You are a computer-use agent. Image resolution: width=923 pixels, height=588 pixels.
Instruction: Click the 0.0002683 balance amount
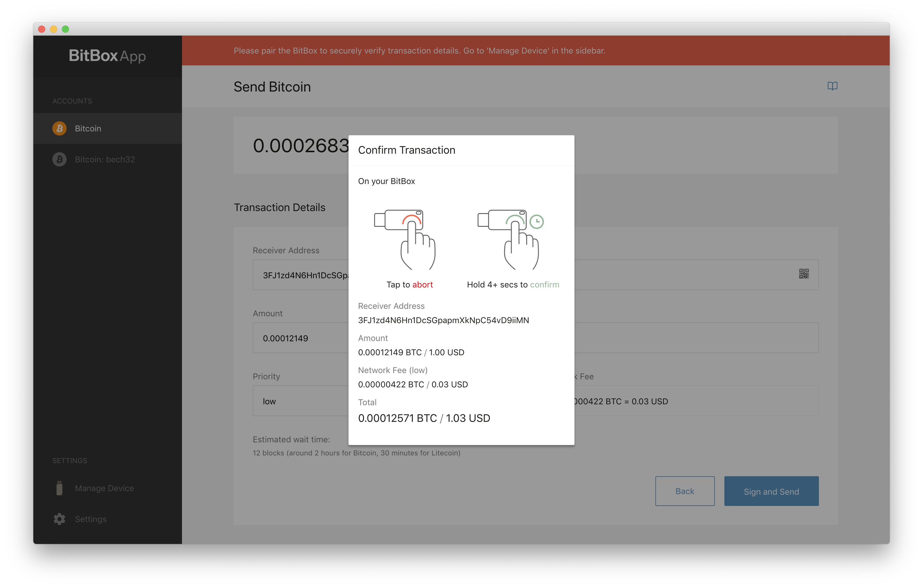point(301,146)
